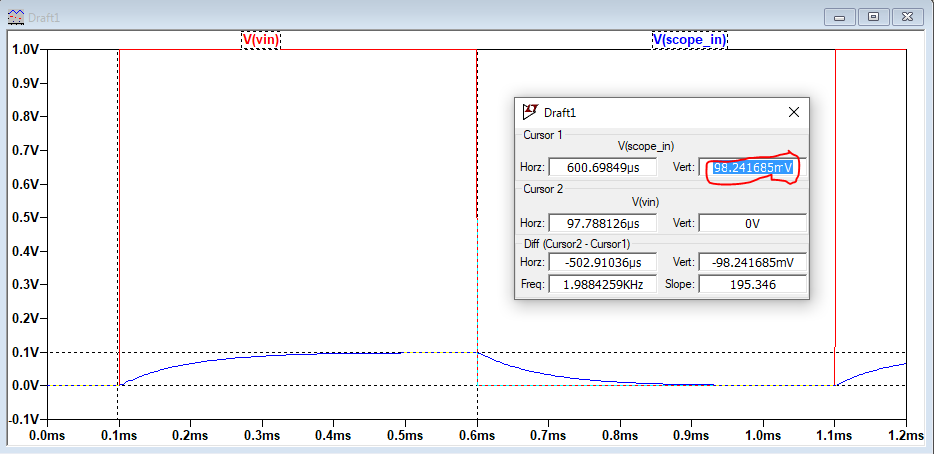Click the highlighted Cursor 1 Vert value

[x=752, y=167]
